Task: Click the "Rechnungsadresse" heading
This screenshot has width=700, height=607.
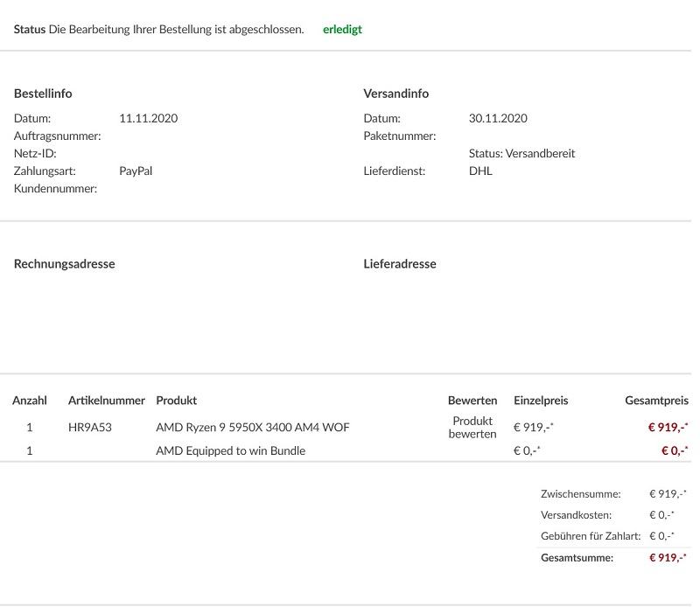Action: 64,264
